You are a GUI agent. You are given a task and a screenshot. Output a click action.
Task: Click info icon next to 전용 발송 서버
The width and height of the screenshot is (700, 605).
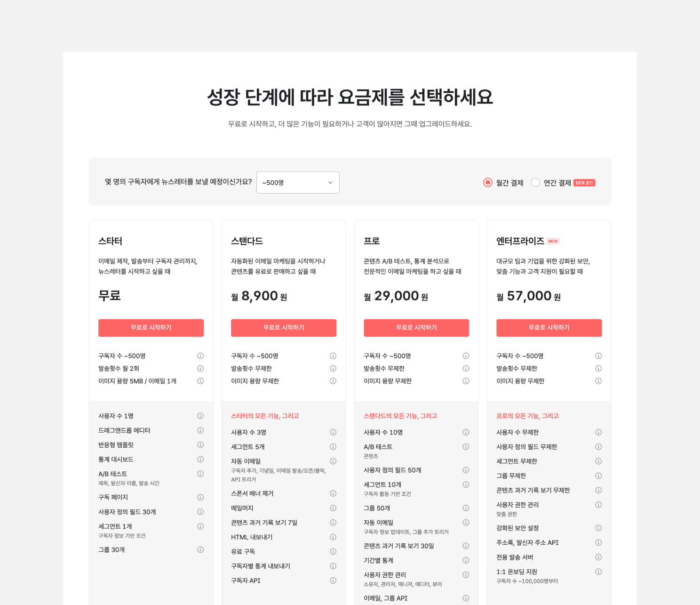point(598,557)
